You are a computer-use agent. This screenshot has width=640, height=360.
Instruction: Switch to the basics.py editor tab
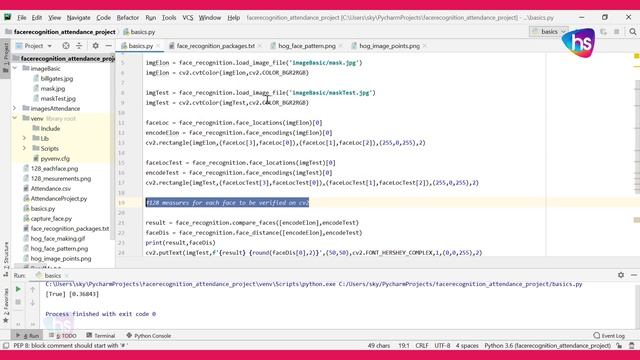pos(140,46)
